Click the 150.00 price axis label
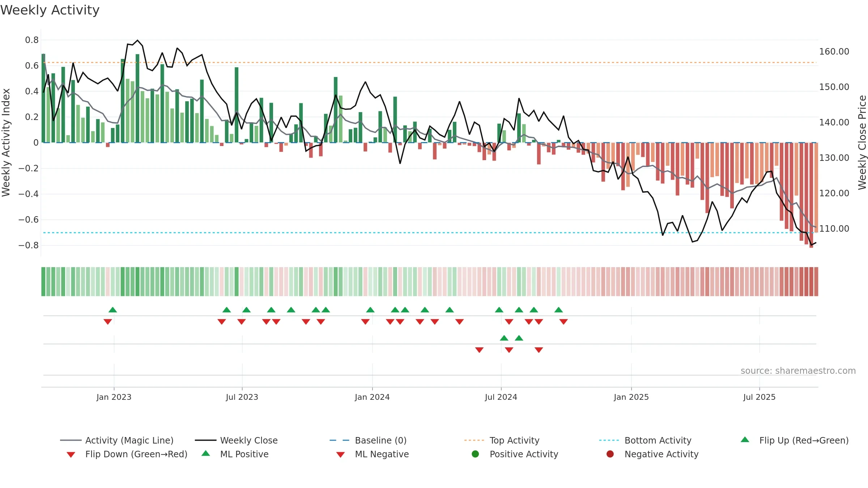868x488 pixels. (834, 87)
